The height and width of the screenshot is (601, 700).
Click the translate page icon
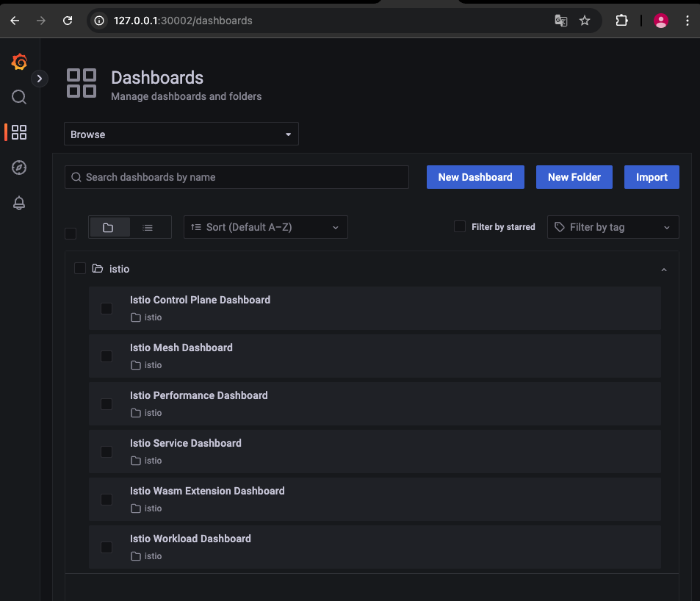pyautogui.click(x=560, y=21)
